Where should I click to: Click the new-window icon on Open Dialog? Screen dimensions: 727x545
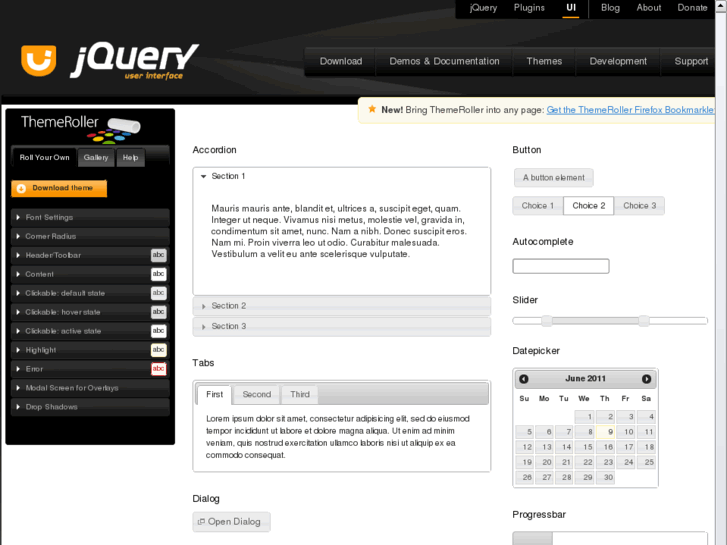201,522
